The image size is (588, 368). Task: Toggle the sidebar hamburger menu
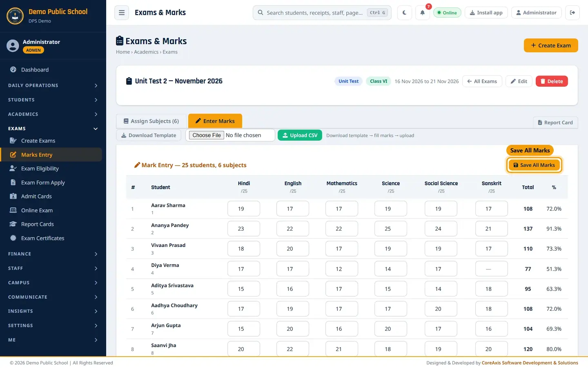click(122, 13)
